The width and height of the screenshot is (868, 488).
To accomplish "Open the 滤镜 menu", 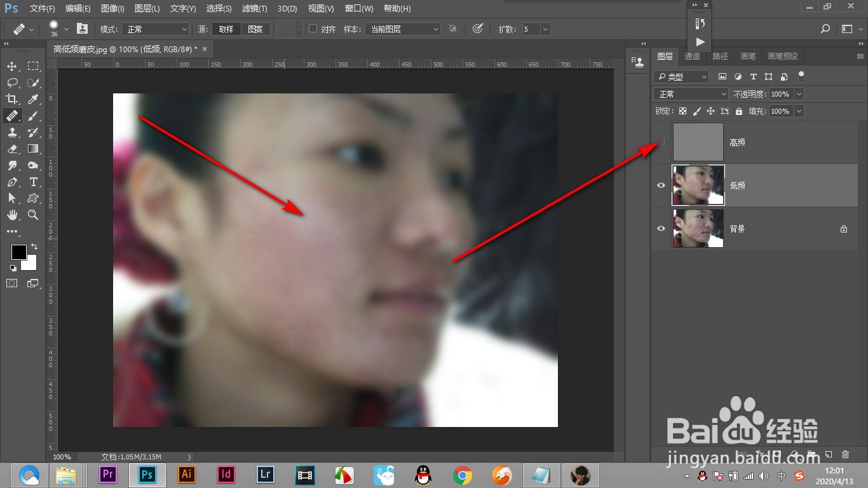I will [254, 8].
